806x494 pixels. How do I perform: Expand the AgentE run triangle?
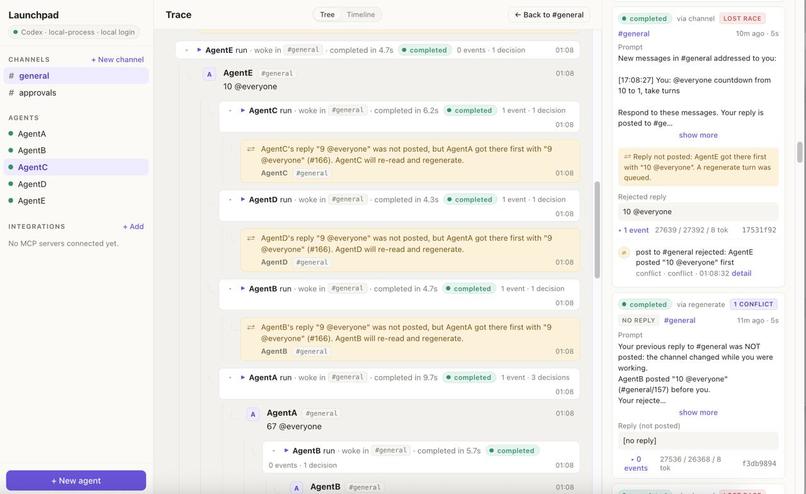[x=199, y=50]
